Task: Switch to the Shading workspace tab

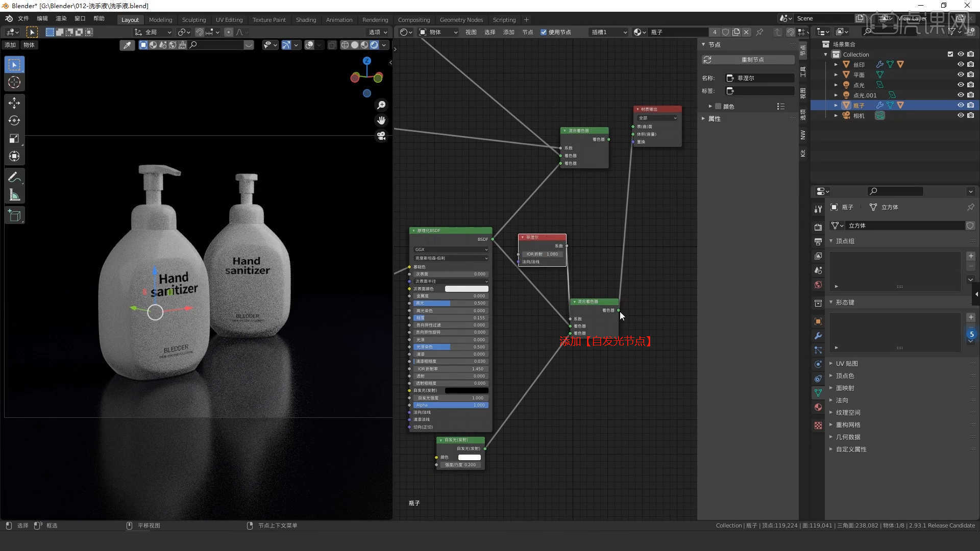Action: pyautogui.click(x=306, y=20)
